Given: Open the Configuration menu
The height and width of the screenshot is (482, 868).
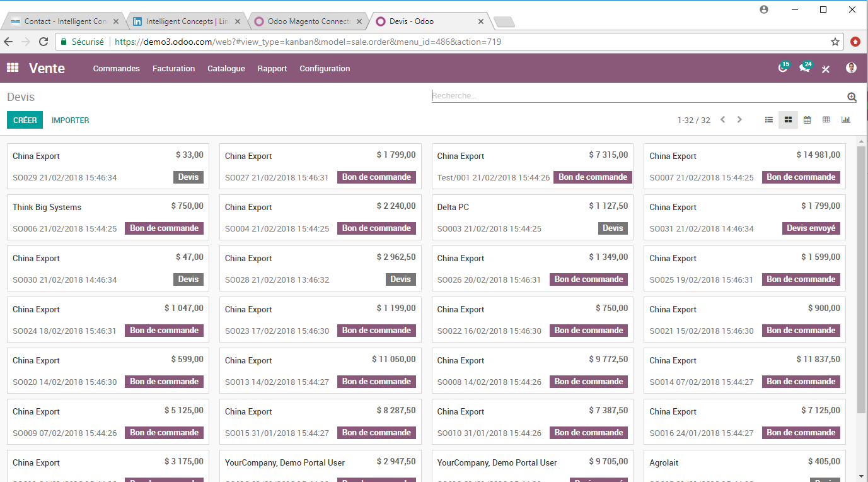Looking at the screenshot, I should point(325,69).
